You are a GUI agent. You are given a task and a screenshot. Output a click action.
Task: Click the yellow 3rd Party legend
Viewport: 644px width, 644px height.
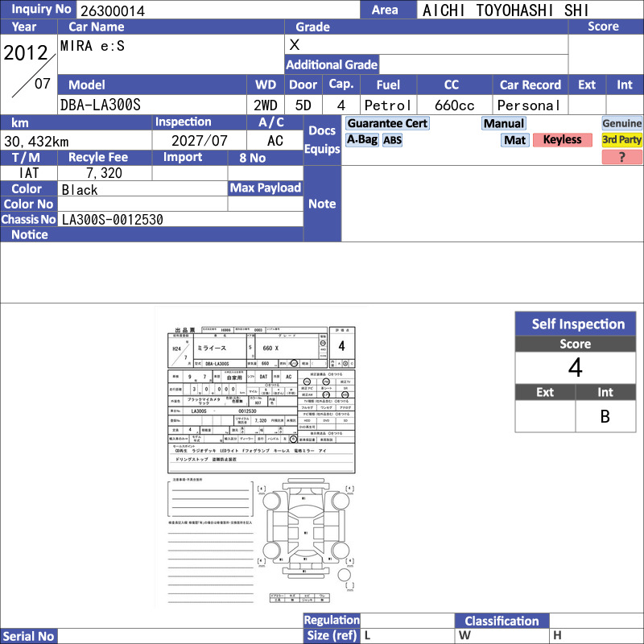621,139
